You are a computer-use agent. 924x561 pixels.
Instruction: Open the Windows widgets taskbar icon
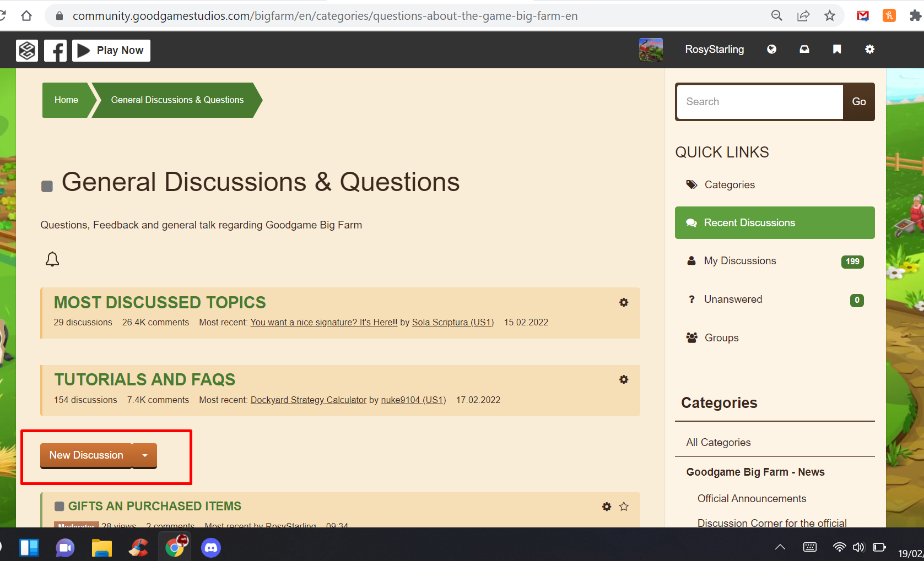tap(29, 548)
